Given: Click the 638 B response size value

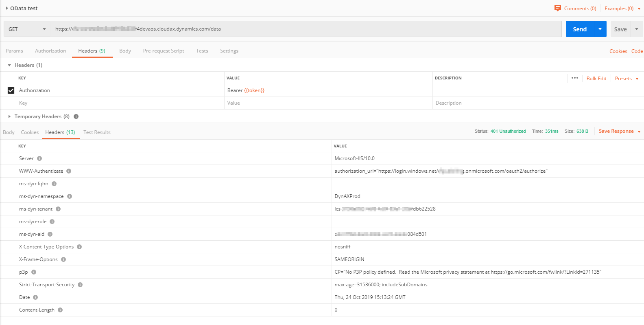Looking at the screenshot, I should pyautogui.click(x=582, y=131).
